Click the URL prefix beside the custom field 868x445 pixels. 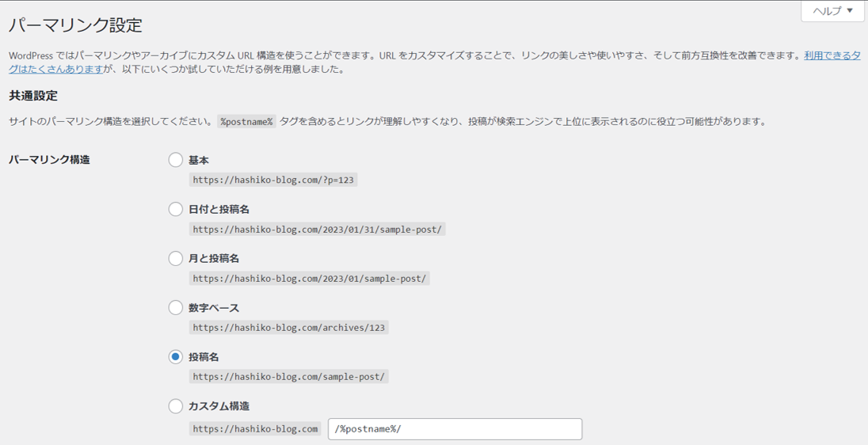pos(255,429)
